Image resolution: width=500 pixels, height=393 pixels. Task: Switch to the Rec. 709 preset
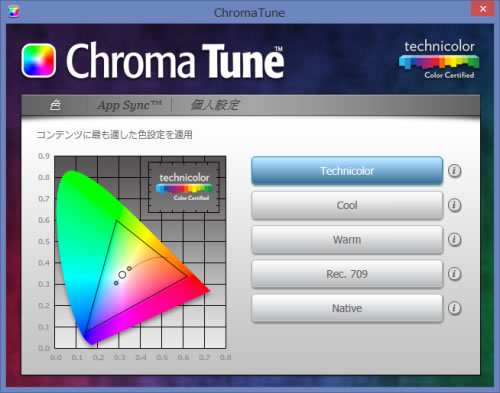click(x=347, y=274)
